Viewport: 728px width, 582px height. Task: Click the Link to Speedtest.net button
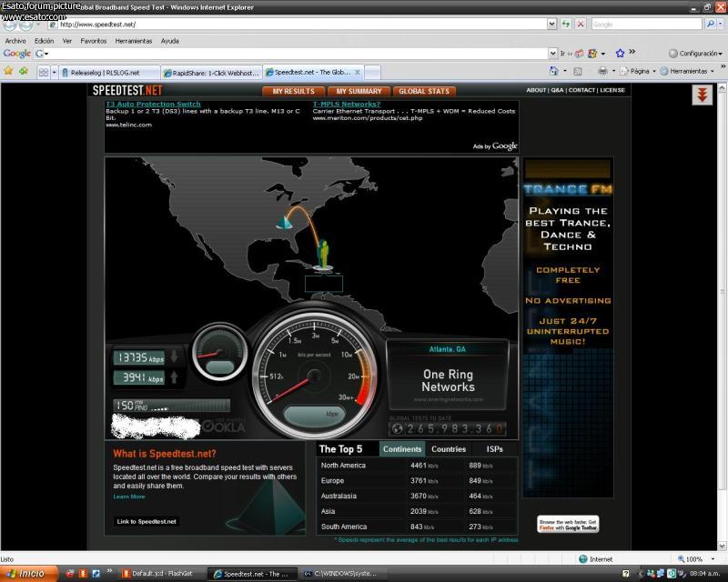point(147,521)
